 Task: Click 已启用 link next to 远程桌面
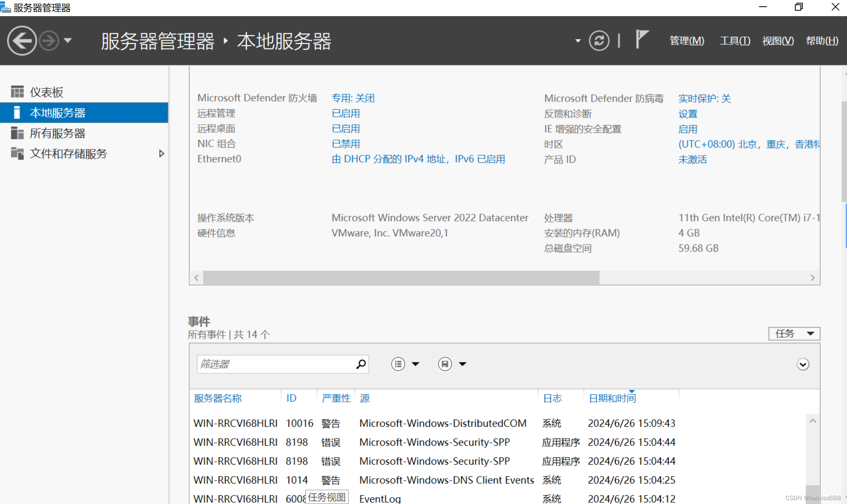pyautogui.click(x=346, y=129)
